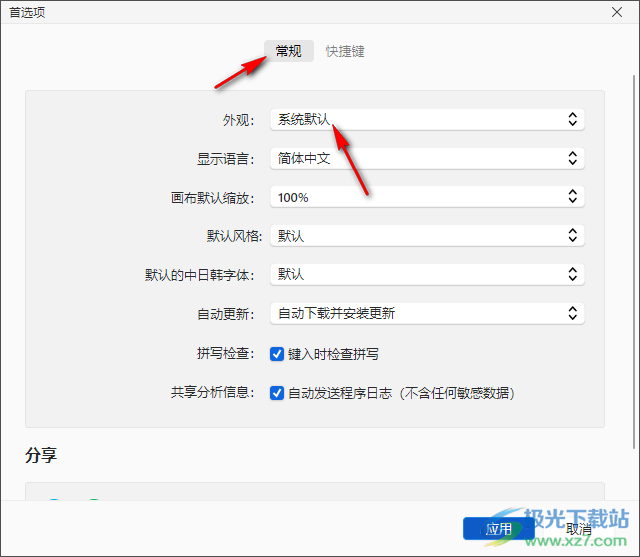Uncheck the 键入时检查拼写 checkbox
The image size is (640, 557).
[277, 354]
